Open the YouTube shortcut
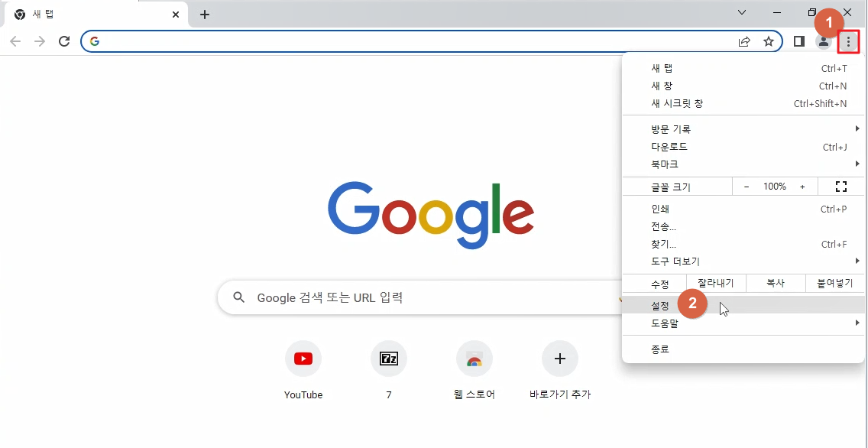This screenshot has width=868, height=448. tap(303, 371)
